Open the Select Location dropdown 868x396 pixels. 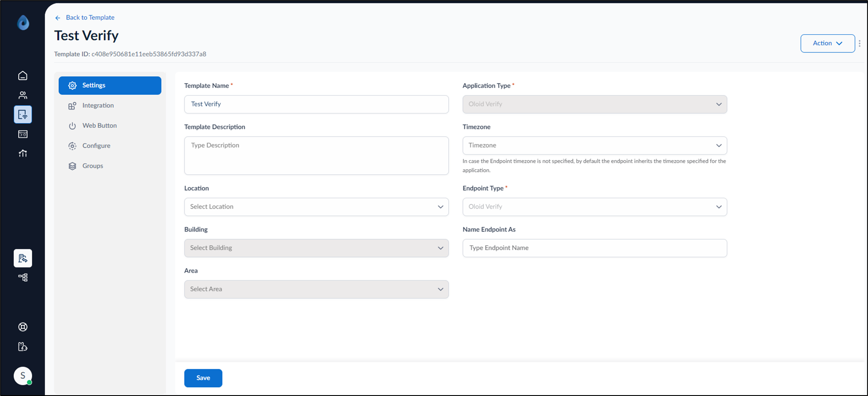coord(317,207)
